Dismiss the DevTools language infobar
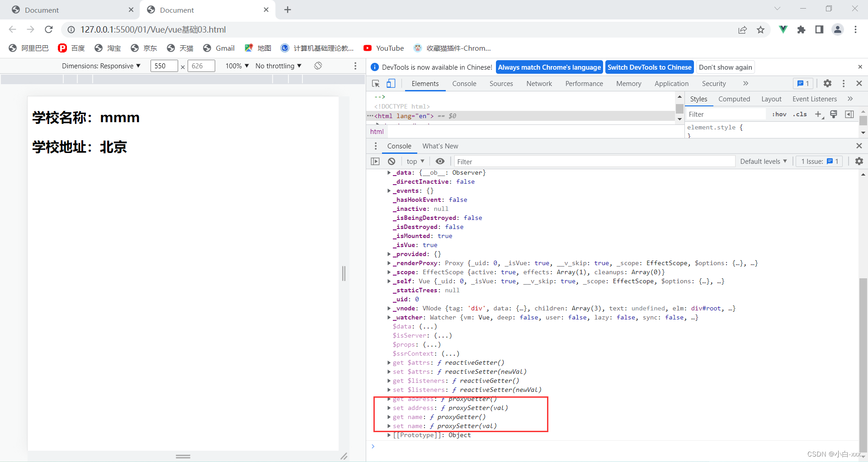This screenshot has height=462, width=868. pos(860,67)
